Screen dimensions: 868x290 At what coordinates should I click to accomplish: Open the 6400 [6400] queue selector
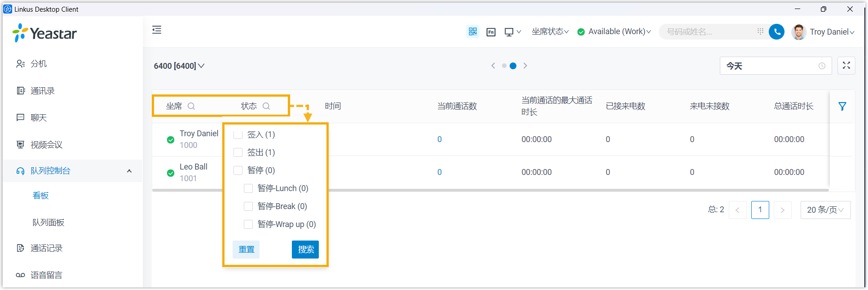coord(179,66)
